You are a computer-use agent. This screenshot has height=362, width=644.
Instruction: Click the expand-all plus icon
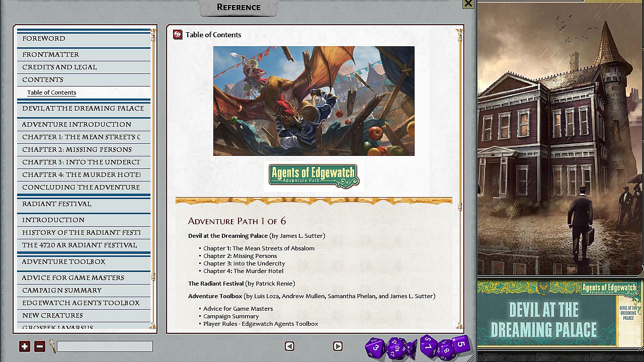click(25, 346)
